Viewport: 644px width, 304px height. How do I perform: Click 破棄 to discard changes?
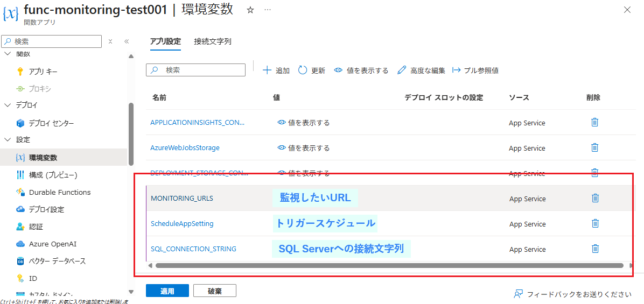coord(215,291)
